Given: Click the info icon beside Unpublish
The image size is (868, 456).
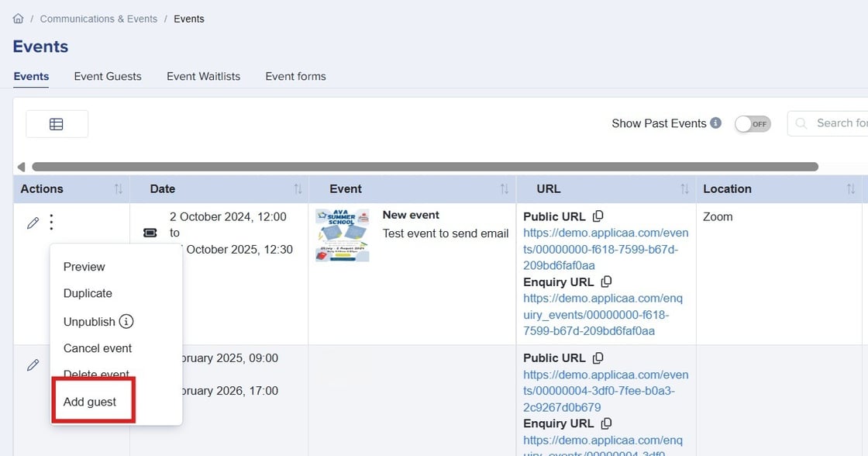Looking at the screenshot, I should click(128, 321).
